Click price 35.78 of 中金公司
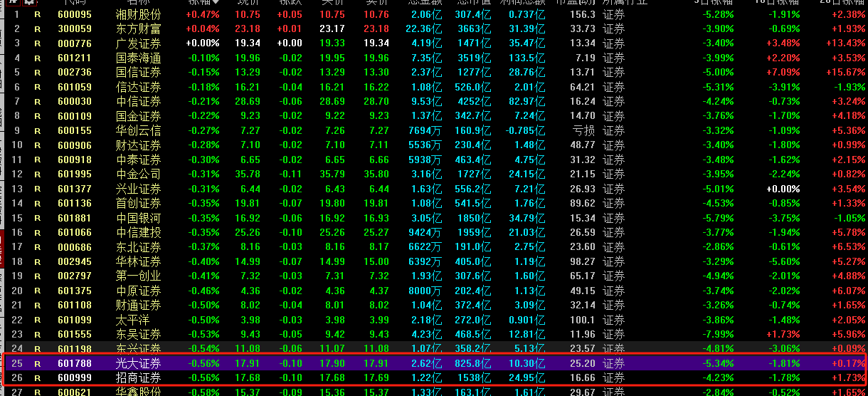868x396 pixels. coord(248,174)
